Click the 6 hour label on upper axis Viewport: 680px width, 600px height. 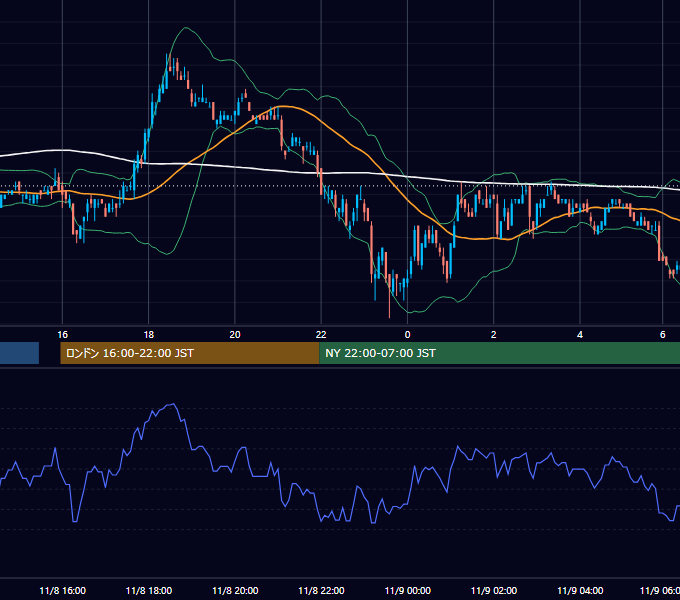click(663, 335)
